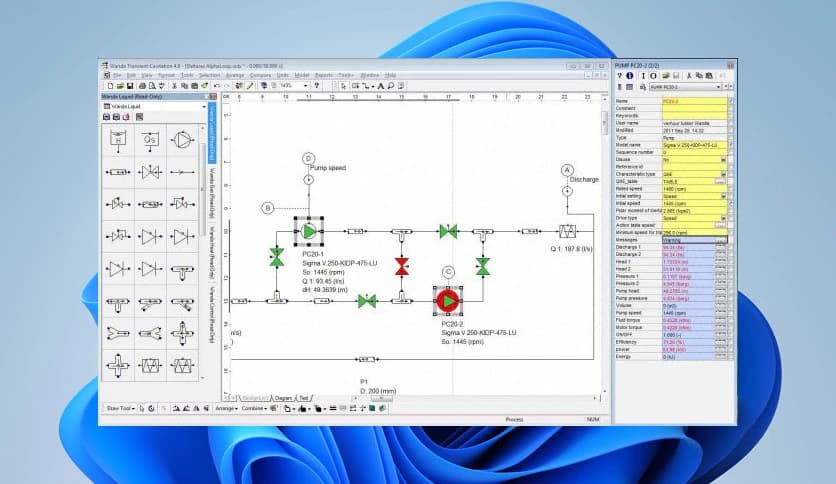
Task: Pick the first component in Wanda Liquid palette
Action: [119, 140]
